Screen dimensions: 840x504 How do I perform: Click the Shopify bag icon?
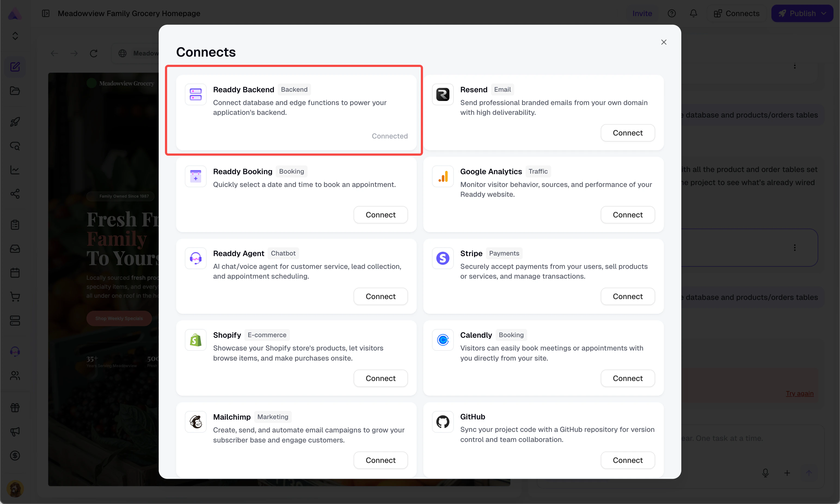pyautogui.click(x=196, y=340)
